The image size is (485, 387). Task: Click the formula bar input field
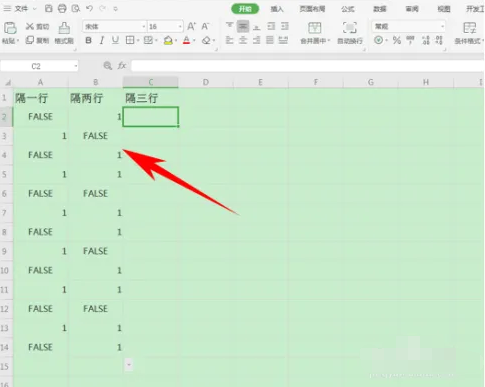[307, 66]
